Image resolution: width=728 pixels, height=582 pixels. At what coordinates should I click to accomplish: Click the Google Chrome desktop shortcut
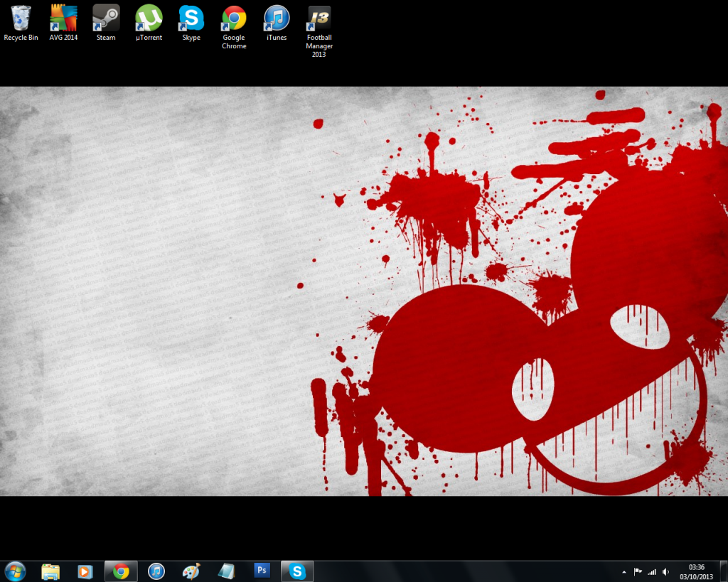coord(234,28)
